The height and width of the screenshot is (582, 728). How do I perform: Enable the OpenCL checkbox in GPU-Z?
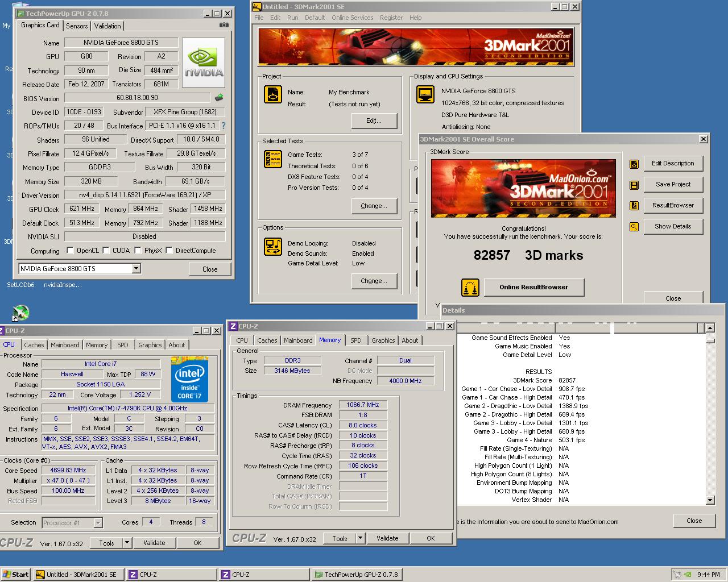(x=70, y=250)
